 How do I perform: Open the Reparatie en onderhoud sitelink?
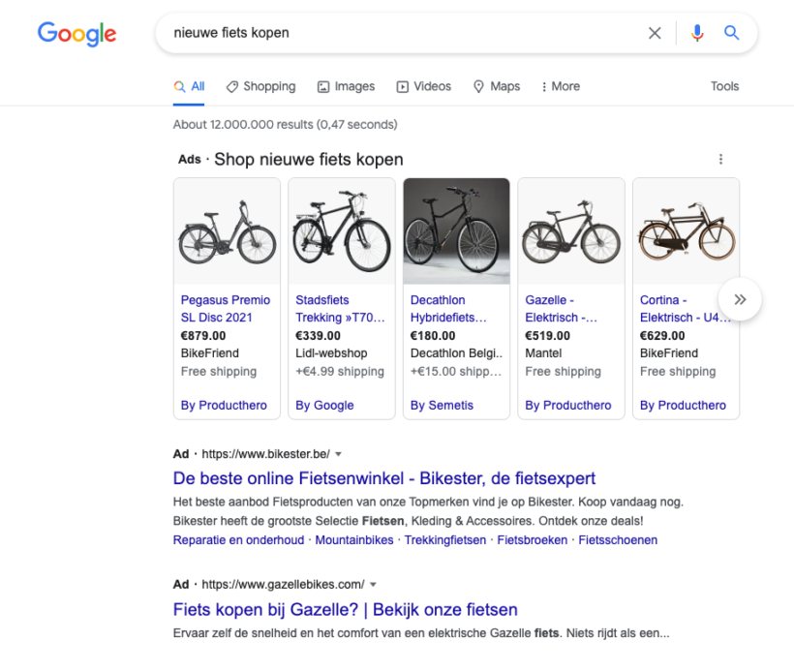(238, 540)
